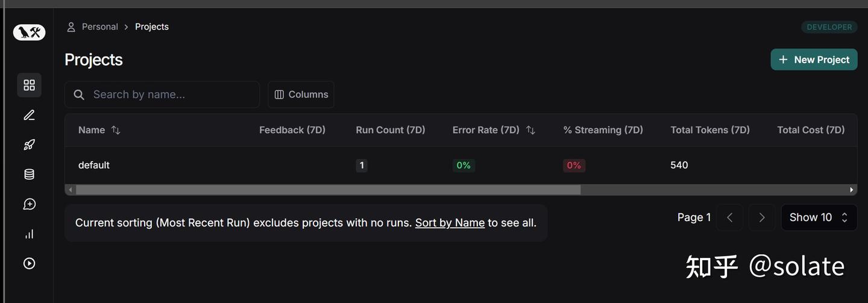Click the Sort by Name link
This screenshot has height=303, width=868.
450,223
